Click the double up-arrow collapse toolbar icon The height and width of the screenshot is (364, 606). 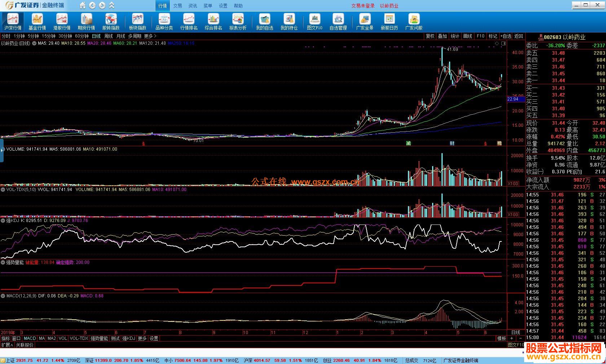click(x=112, y=5)
